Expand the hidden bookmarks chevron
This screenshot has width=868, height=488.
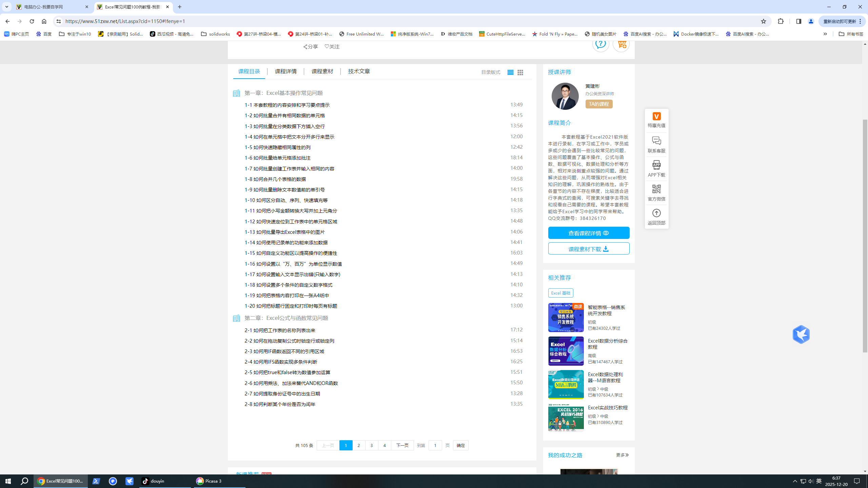[x=825, y=34]
